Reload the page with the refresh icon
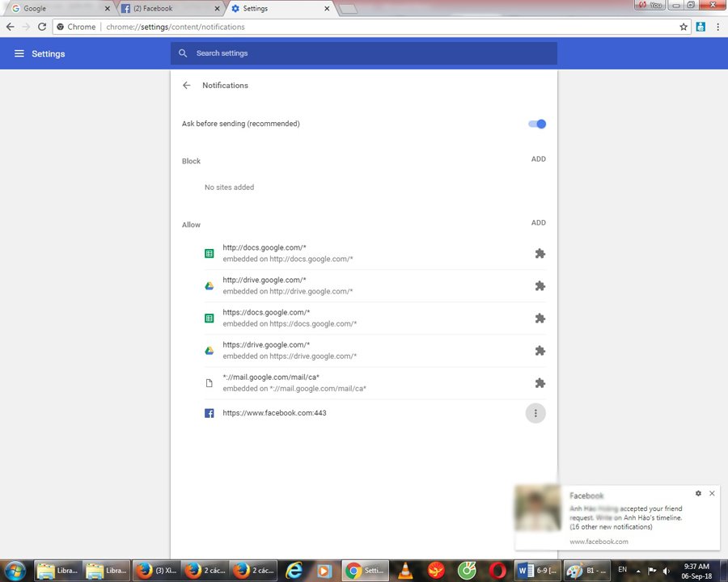728x582 pixels. 42,27
